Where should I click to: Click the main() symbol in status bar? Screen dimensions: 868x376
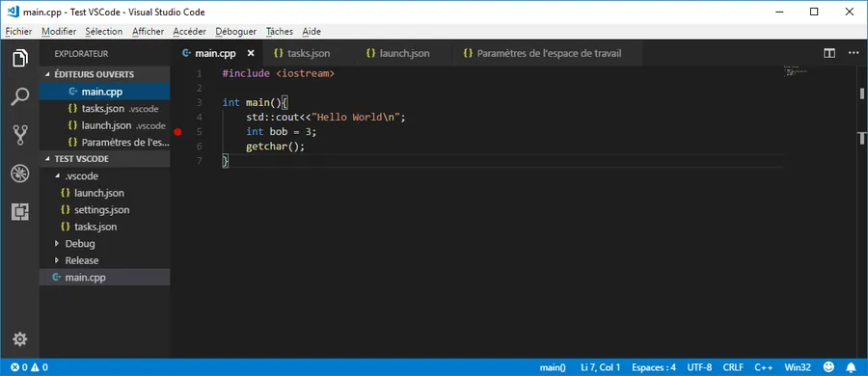[x=553, y=367]
